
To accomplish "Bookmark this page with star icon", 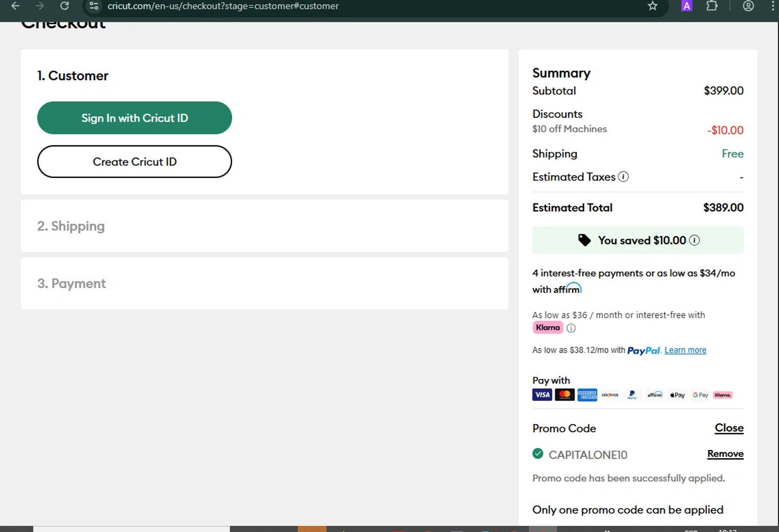I will (x=653, y=6).
